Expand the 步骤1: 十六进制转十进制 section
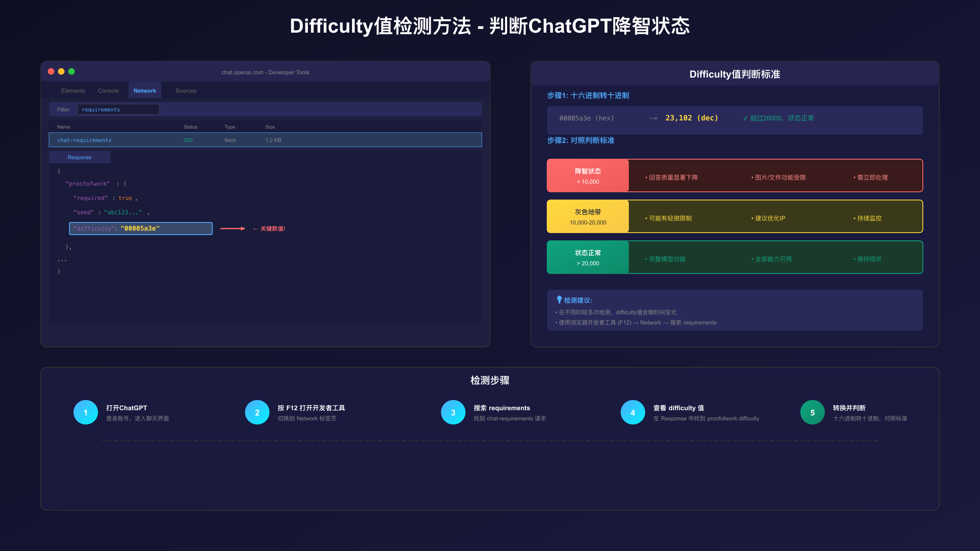The height and width of the screenshot is (551, 980). (588, 96)
